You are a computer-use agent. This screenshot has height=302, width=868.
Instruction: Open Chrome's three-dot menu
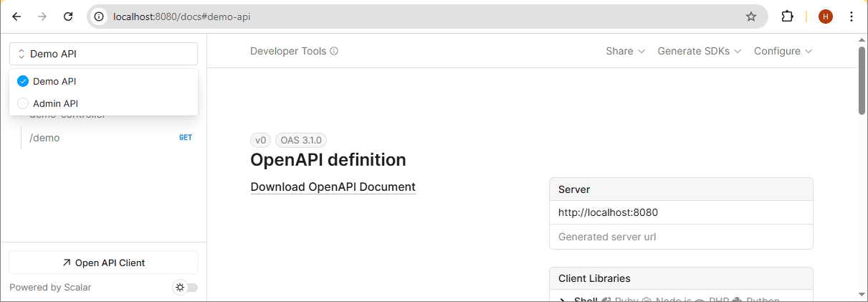852,16
